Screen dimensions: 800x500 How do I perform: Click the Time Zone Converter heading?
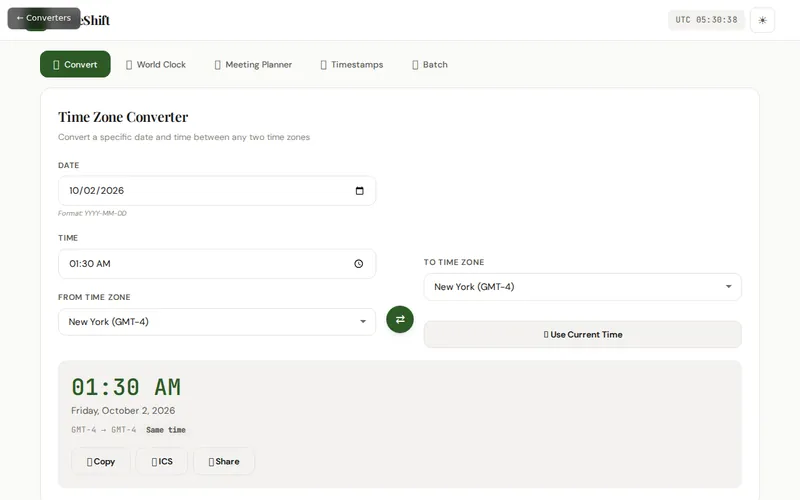point(123,117)
